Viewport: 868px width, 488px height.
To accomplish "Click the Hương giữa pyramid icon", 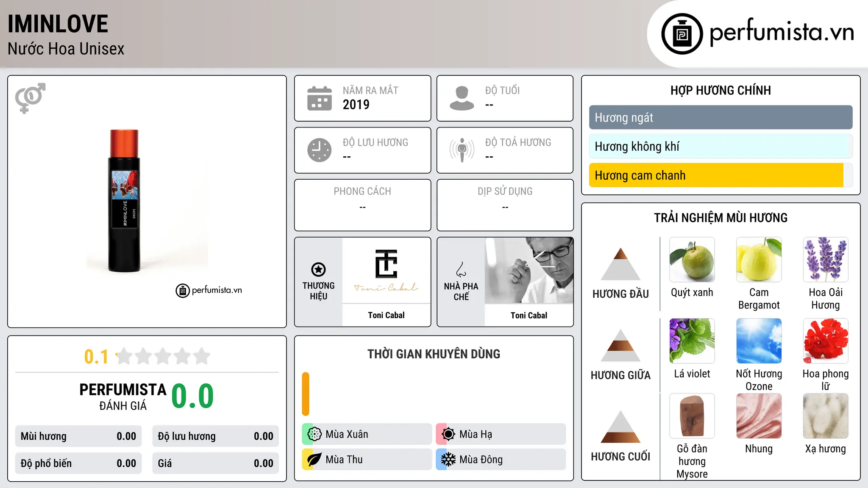I will click(620, 345).
